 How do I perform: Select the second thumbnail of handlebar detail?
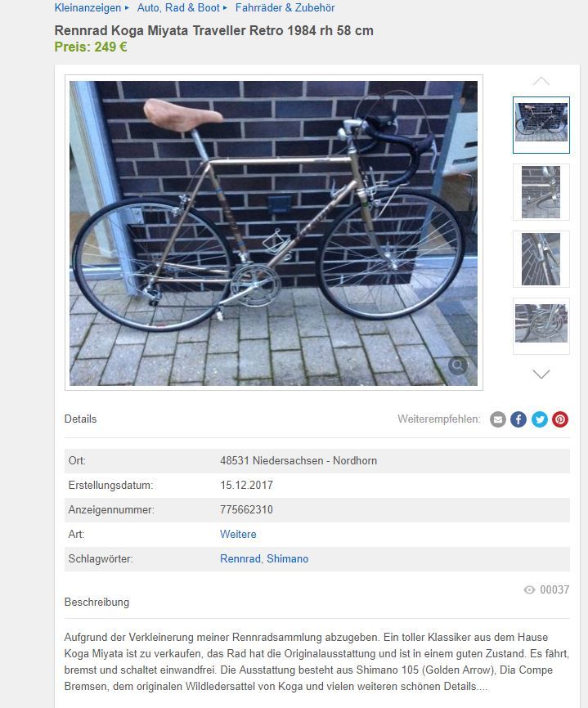coord(541,192)
